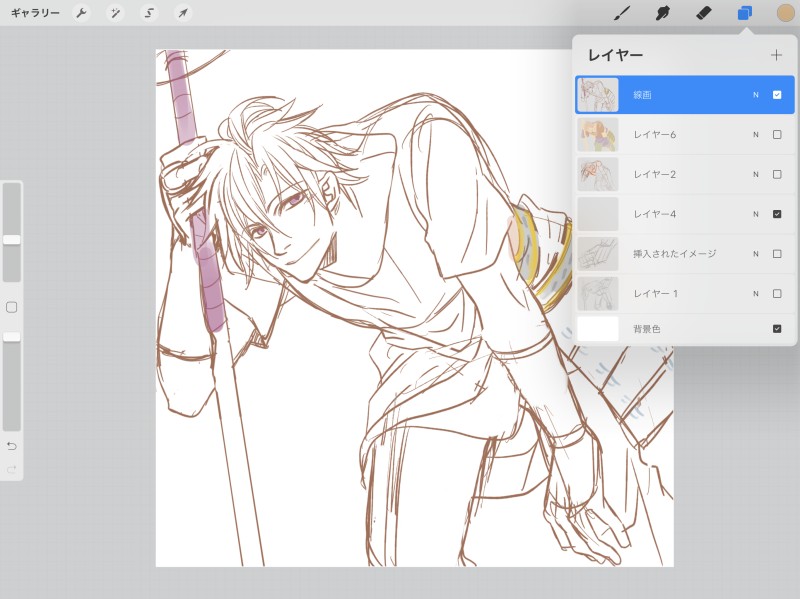This screenshot has width=800, height=599.
Task: Select the レイヤー 1 thumbnail
Action: pyautogui.click(x=597, y=293)
